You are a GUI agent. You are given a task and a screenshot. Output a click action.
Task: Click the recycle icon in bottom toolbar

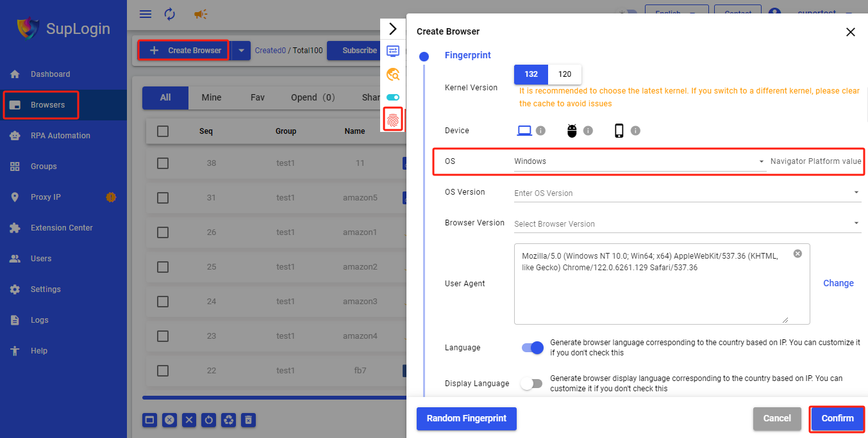tap(229, 420)
